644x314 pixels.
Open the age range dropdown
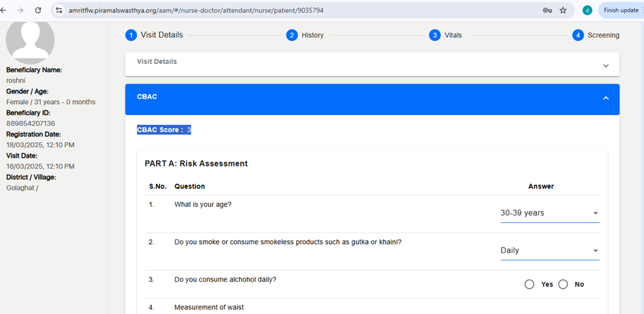tap(549, 213)
